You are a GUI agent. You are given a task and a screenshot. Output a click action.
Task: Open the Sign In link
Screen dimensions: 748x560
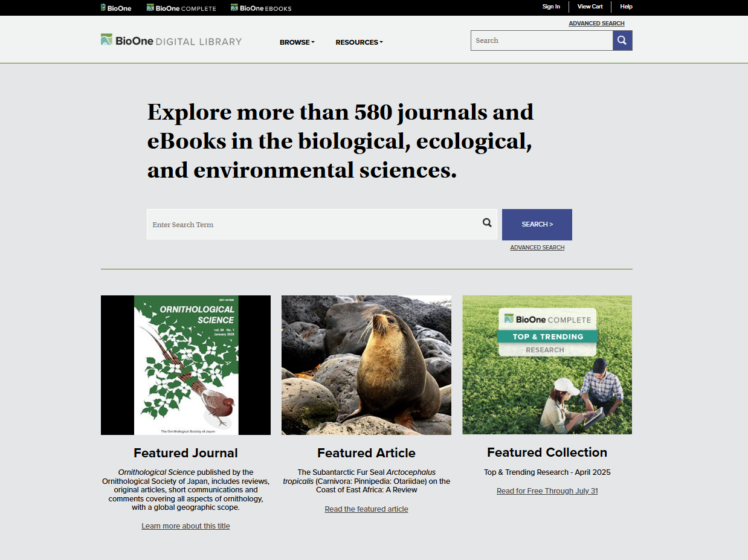(551, 7)
